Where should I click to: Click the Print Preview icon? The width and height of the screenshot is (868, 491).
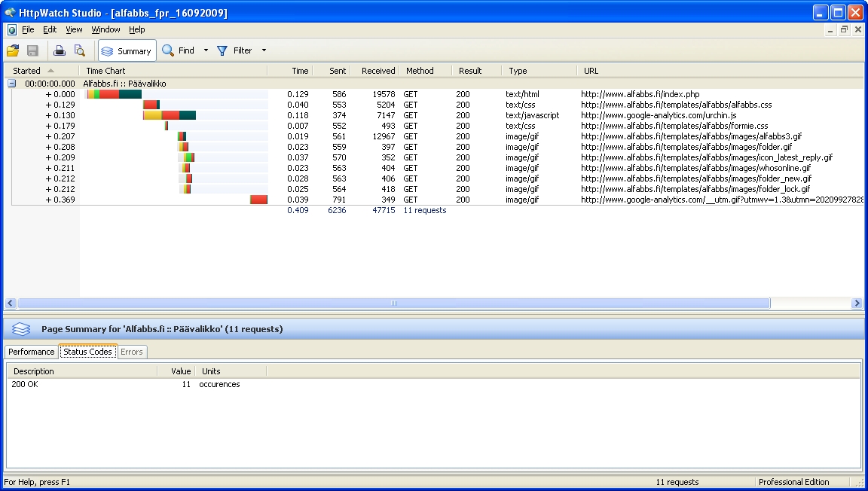(x=79, y=50)
